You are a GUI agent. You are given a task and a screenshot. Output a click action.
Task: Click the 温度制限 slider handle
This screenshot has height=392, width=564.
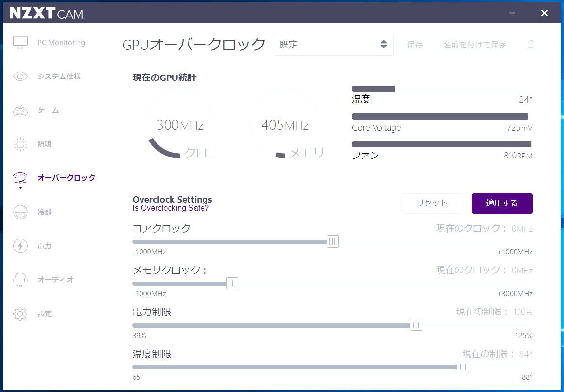click(x=463, y=367)
